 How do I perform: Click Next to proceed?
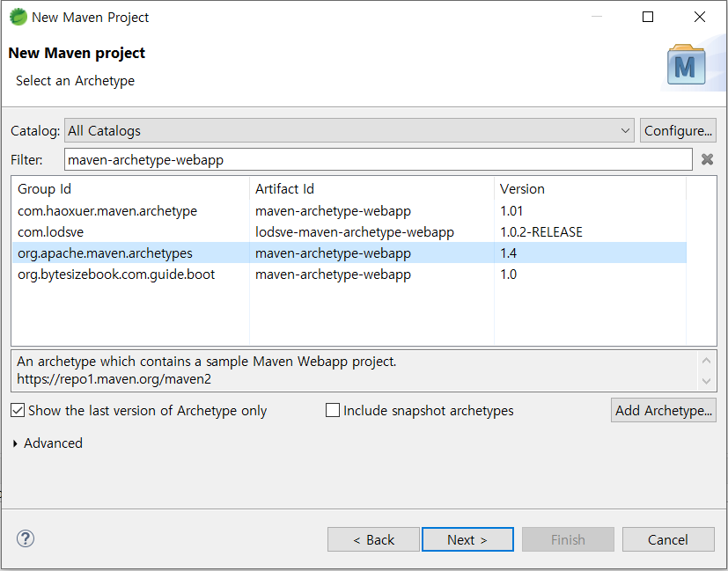coord(467,538)
